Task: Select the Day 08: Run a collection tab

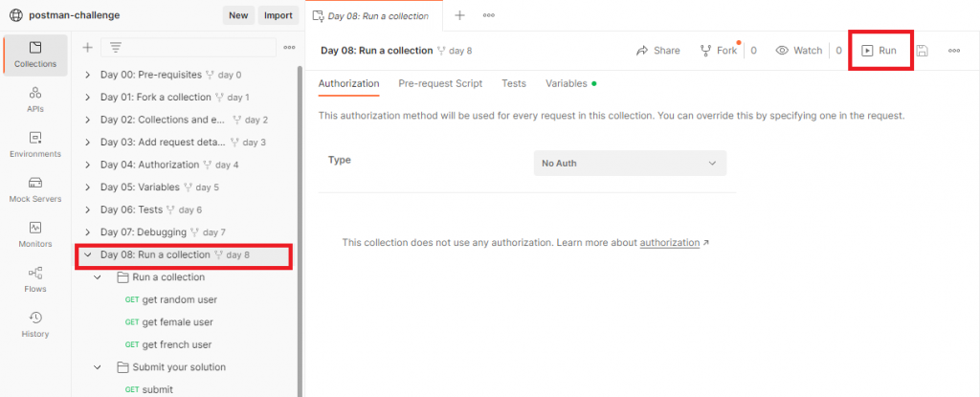Action: 373,15
